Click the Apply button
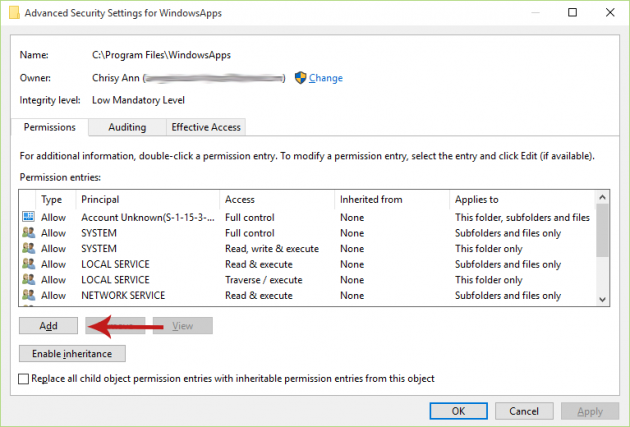Viewport: 630px width, 427px height. (x=590, y=411)
